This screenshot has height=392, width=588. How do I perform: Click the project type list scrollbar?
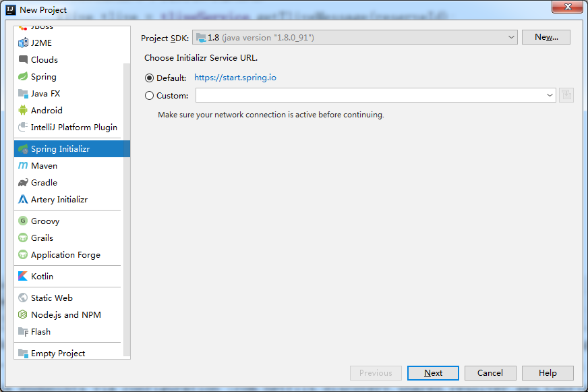127,210
